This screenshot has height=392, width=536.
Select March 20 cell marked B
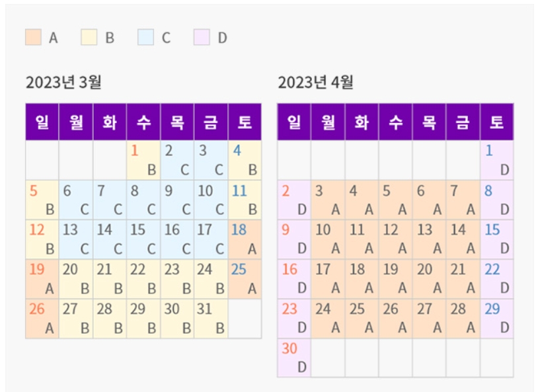tap(76, 279)
